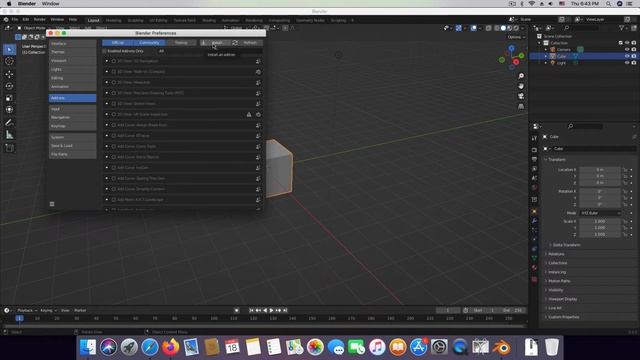Open the rotation Mode XYZ Euler dropdown

pos(600,213)
